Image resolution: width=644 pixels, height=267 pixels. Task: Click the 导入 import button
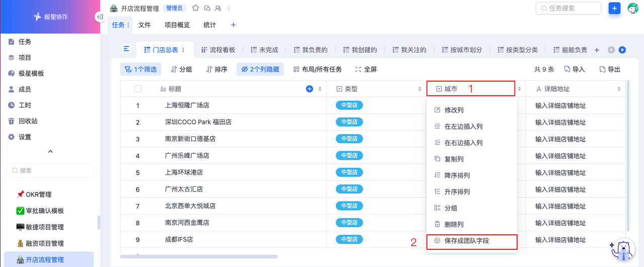point(574,70)
